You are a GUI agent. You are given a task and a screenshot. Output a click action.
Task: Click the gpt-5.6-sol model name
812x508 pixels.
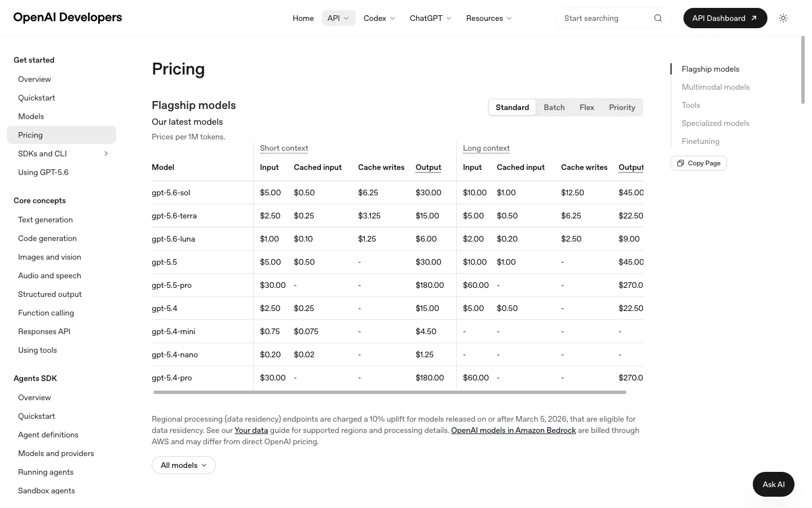[x=171, y=192]
